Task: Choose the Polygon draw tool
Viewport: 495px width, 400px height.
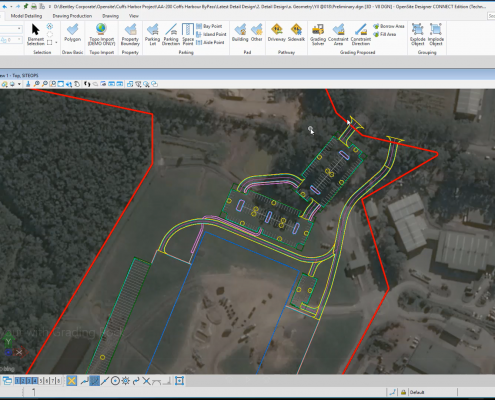Action: coord(72,33)
